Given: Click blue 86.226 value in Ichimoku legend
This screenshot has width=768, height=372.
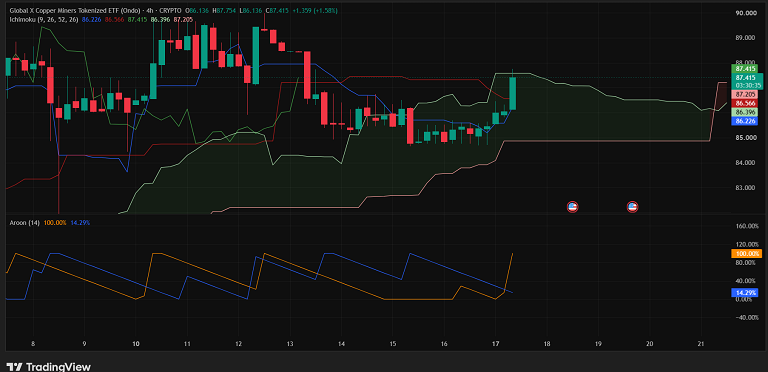Looking at the screenshot, I should (x=92, y=20).
